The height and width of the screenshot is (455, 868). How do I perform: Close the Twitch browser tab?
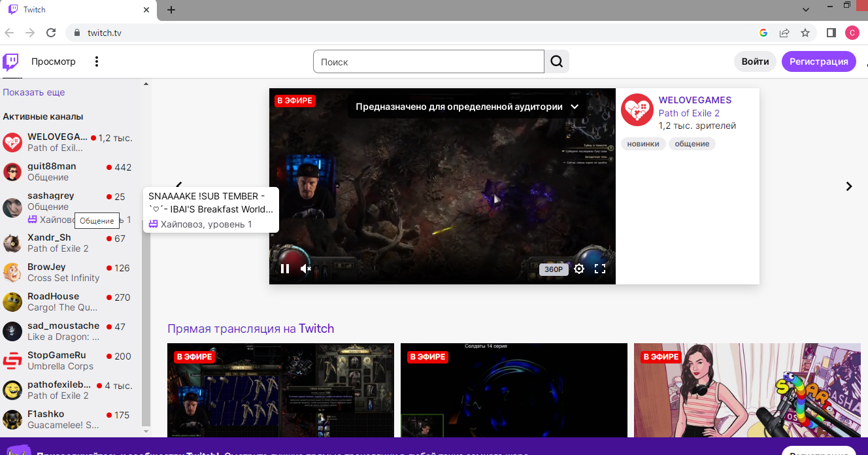(146, 10)
